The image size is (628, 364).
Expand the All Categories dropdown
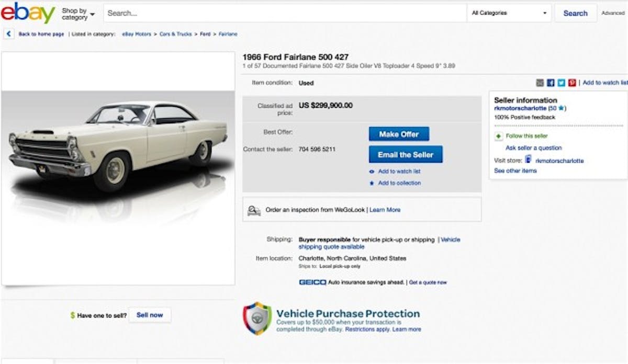click(x=509, y=13)
